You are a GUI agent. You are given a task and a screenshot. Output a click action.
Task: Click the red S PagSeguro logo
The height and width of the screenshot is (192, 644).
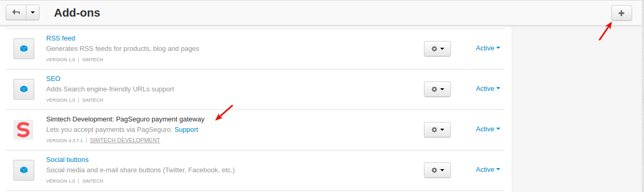23,129
